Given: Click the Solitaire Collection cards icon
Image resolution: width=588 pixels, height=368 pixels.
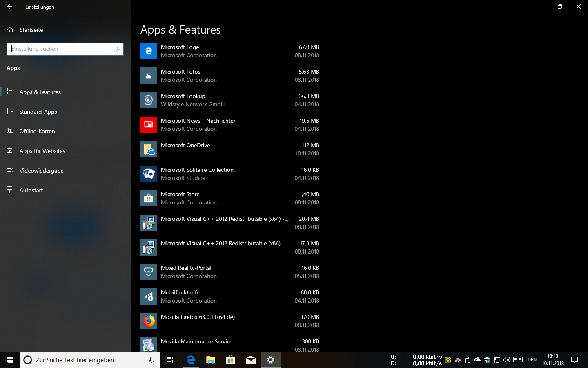Looking at the screenshot, I should point(149,174).
